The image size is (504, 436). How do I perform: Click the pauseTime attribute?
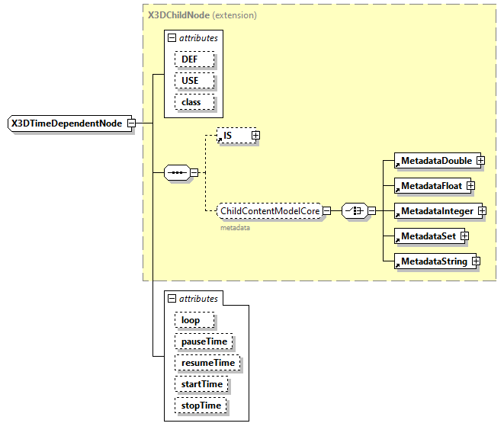coord(203,341)
